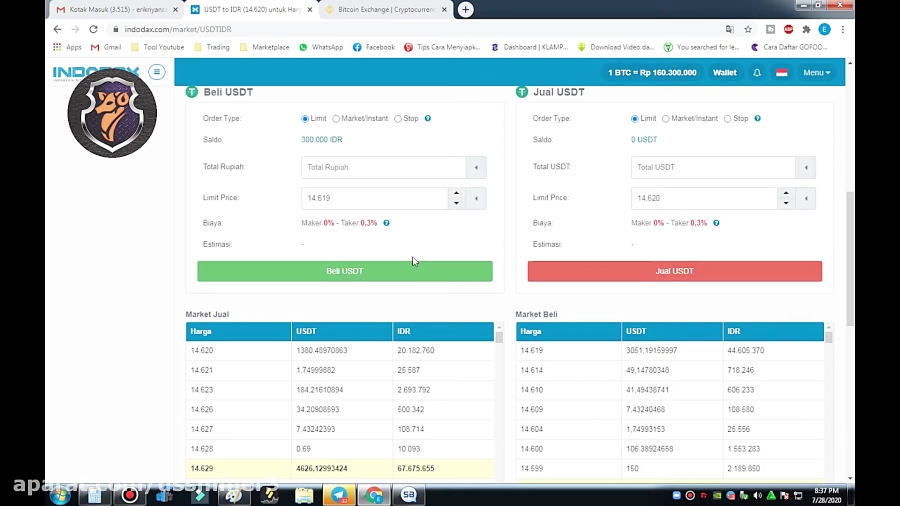Open the Marketplace bookmark folder
This screenshot has width=900, height=506.
tap(265, 47)
